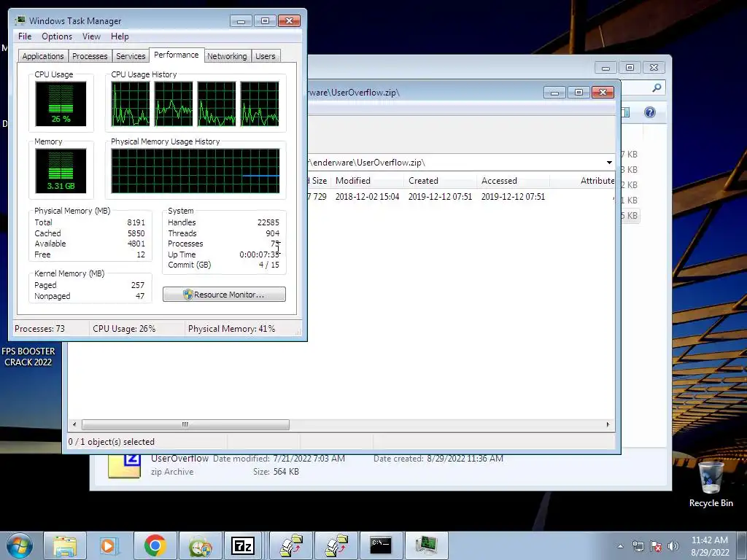Image resolution: width=747 pixels, height=560 pixels.
Task: Switch to the Networking tab
Action: point(227,56)
